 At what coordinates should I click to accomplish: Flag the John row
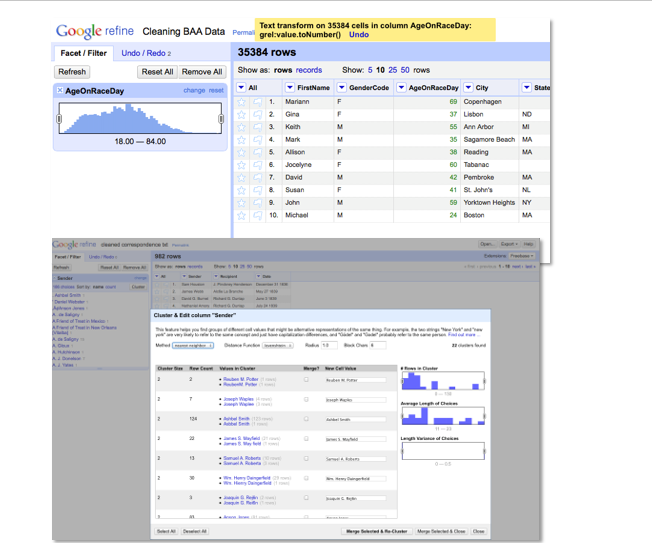[258, 202]
